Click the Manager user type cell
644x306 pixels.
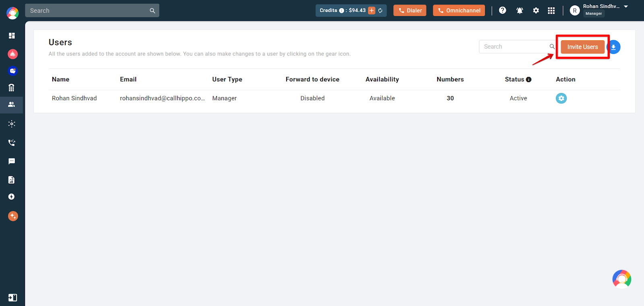click(x=224, y=98)
